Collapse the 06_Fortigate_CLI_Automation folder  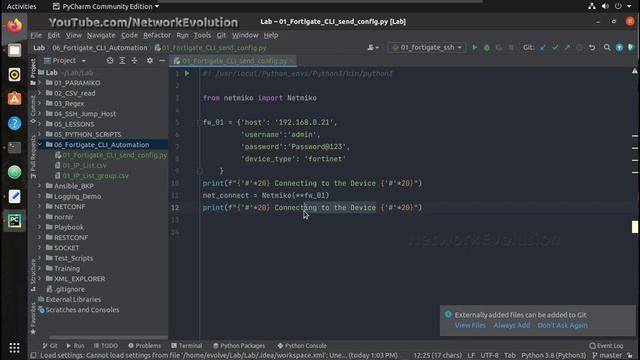[x=40, y=144]
